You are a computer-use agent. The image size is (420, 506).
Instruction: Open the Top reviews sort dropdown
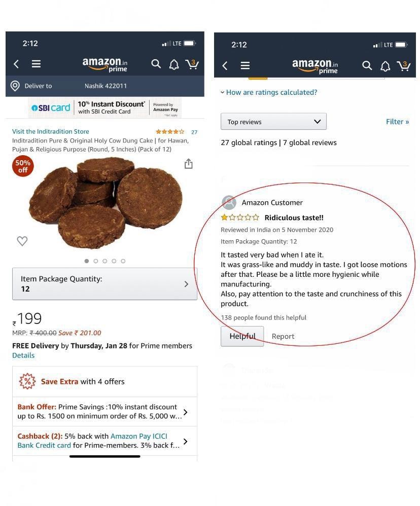pos(273,122)
